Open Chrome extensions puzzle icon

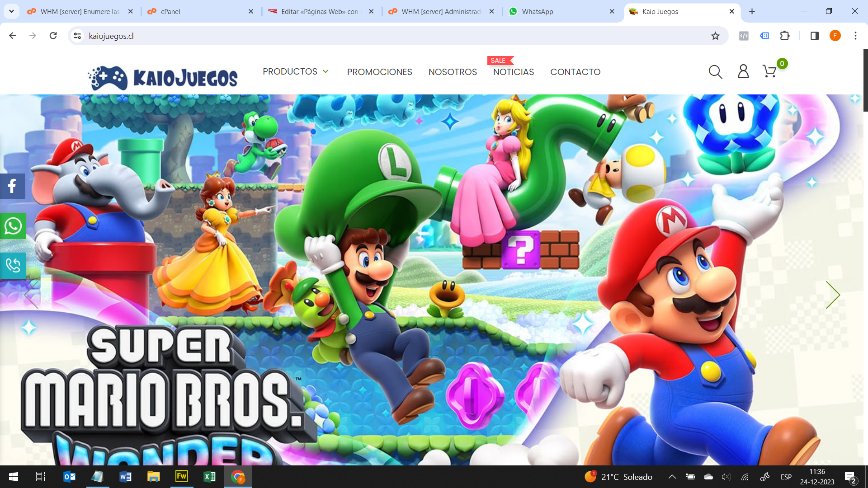coord(785,36)
